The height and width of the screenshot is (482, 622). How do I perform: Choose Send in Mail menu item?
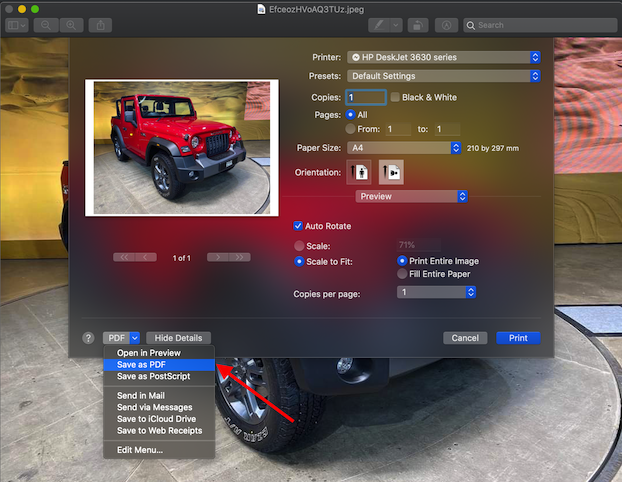(159, 396)
